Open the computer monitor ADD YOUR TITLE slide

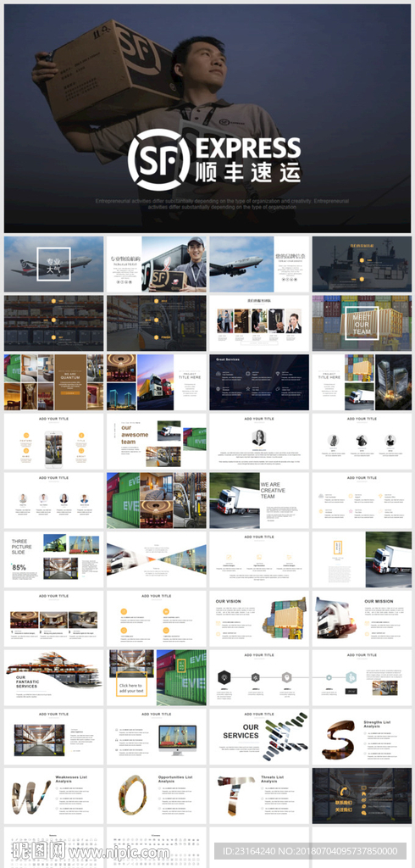(157, 737)
